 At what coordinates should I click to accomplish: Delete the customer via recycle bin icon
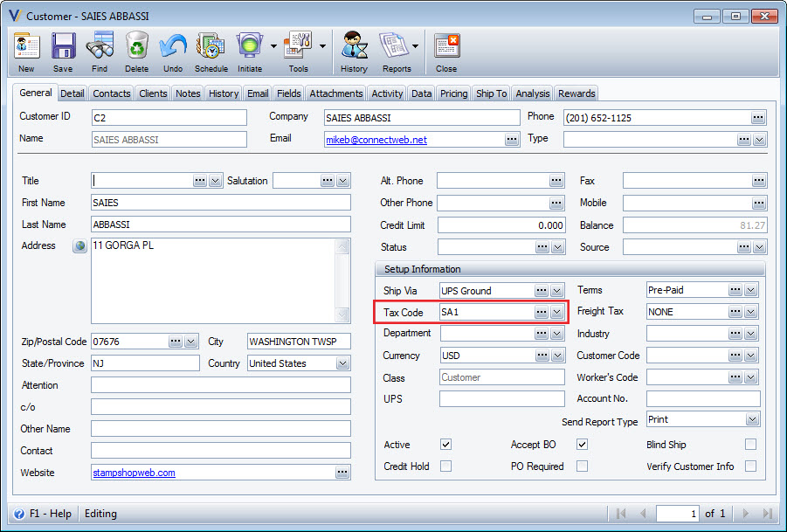click(136, 46)
